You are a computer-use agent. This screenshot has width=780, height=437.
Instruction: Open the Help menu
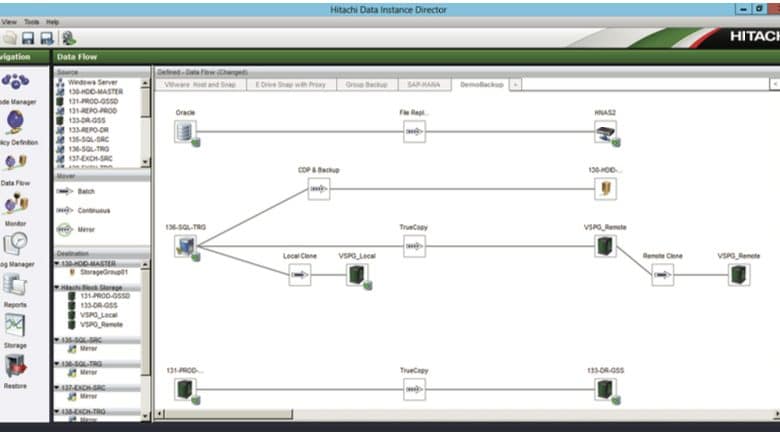[52, 22]
